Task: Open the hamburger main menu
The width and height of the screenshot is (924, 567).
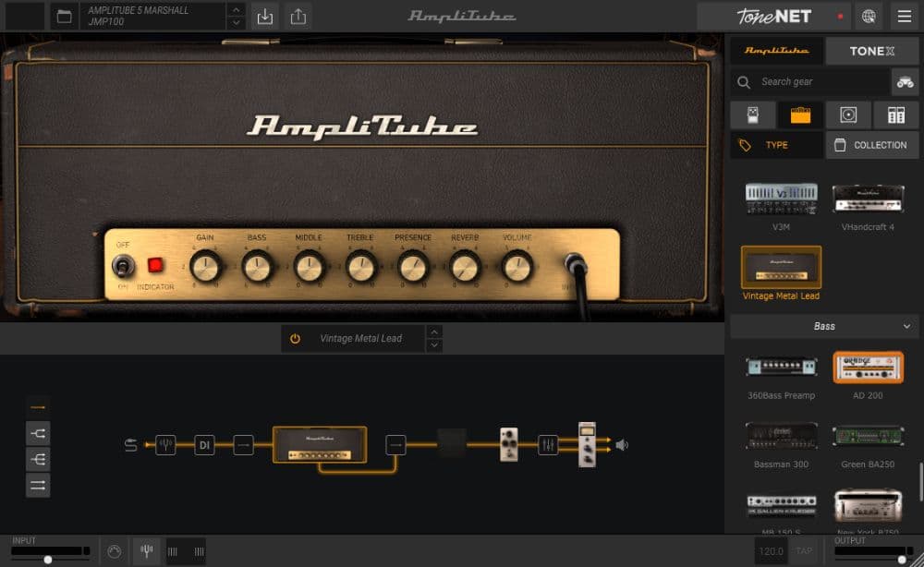Action: [x=905, y=17]
